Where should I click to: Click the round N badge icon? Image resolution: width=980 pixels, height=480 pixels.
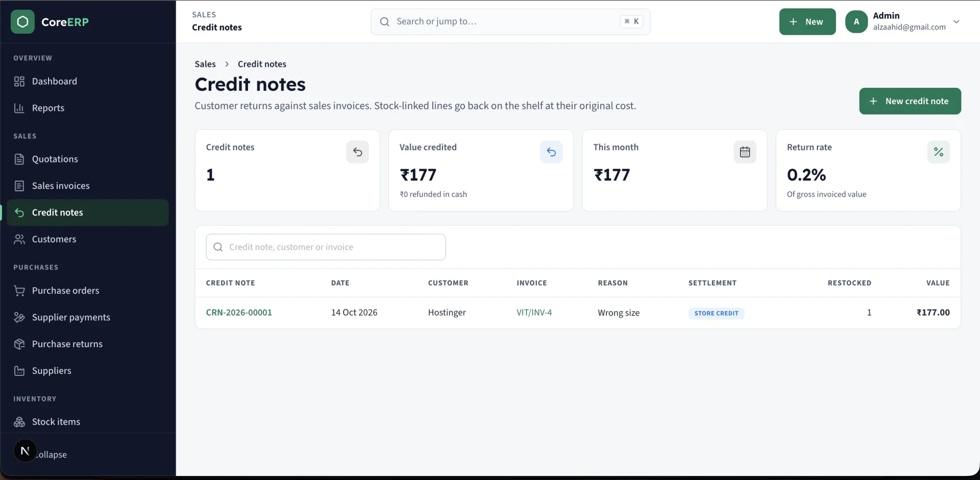(25, 451)
